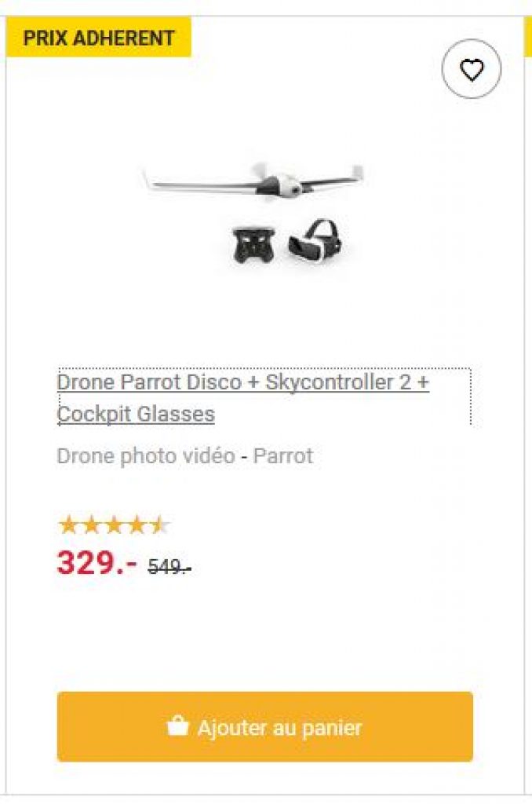Click the red 329.- member price

coord(97,562)
